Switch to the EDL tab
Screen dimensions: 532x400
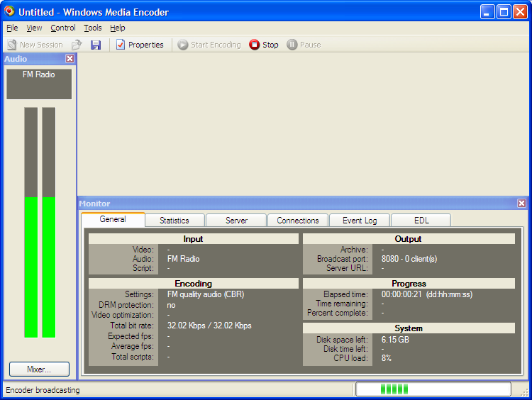pyautogui.click(x=421, y=221)
